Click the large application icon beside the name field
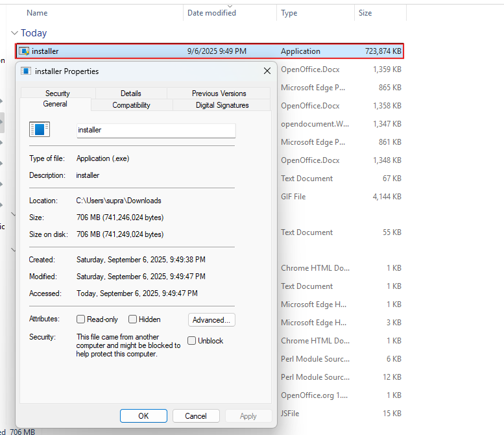Screen dimensions: 504x435 click(39, 129)
